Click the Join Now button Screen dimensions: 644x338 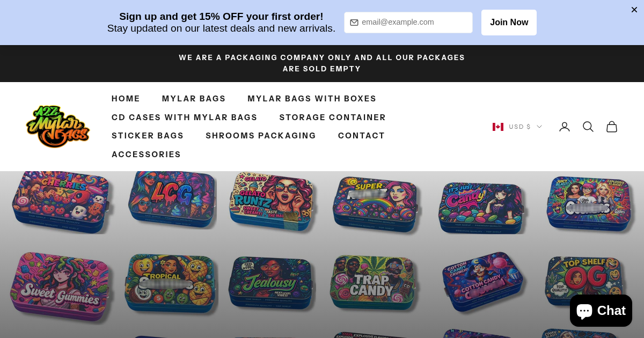point(509,23)
